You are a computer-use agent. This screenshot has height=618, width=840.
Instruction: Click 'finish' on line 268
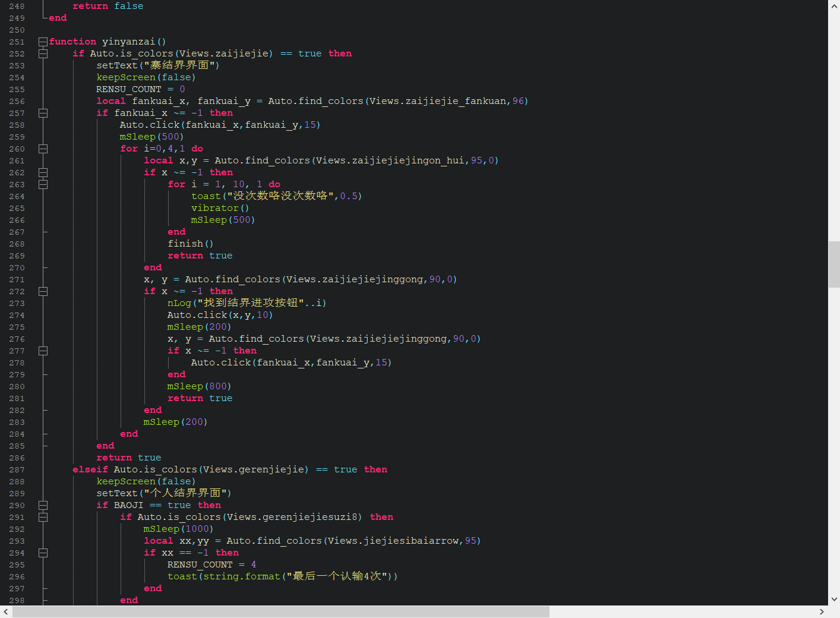185,244
